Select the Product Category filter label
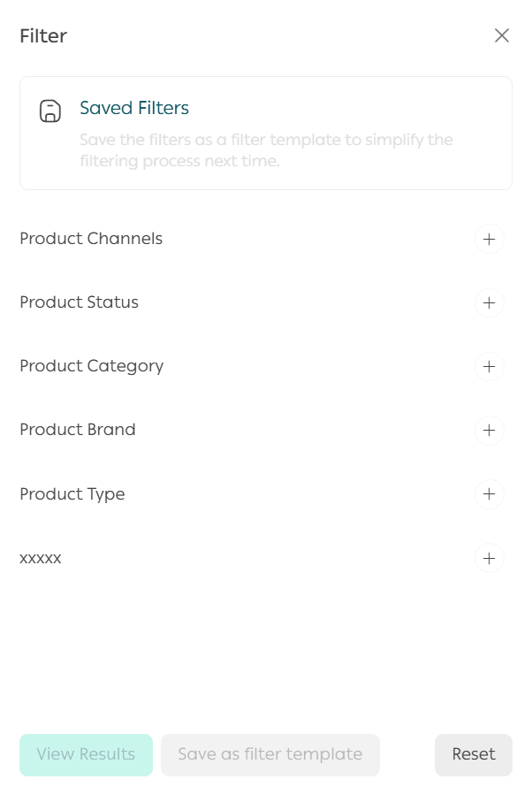The height and width of the screenshot is (787, 532). [92, 366]
